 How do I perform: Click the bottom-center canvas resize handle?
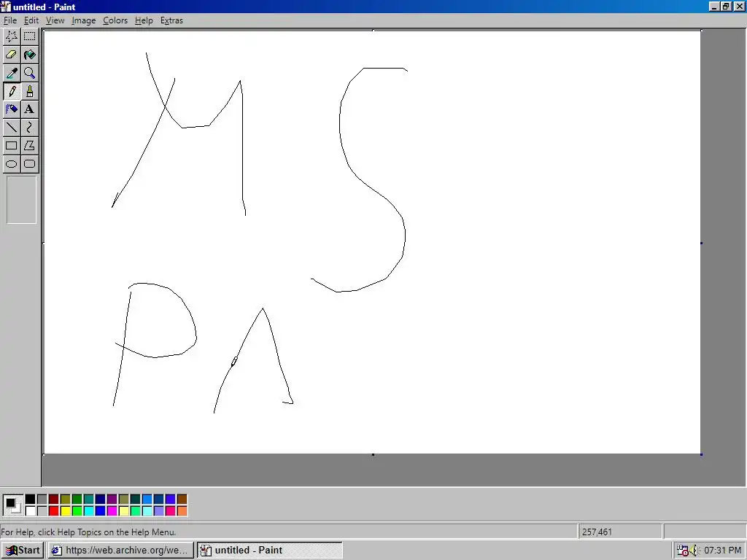(x=373, y=454)
